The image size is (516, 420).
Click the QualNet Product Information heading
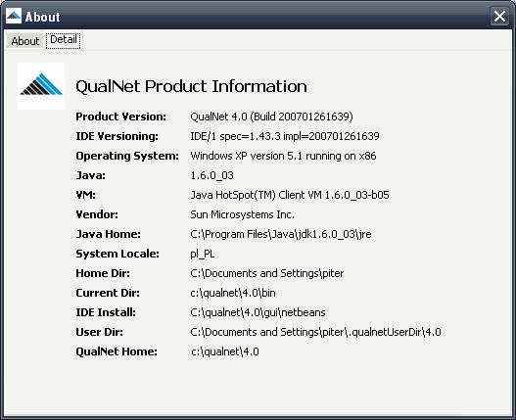[x=191, y=86]
